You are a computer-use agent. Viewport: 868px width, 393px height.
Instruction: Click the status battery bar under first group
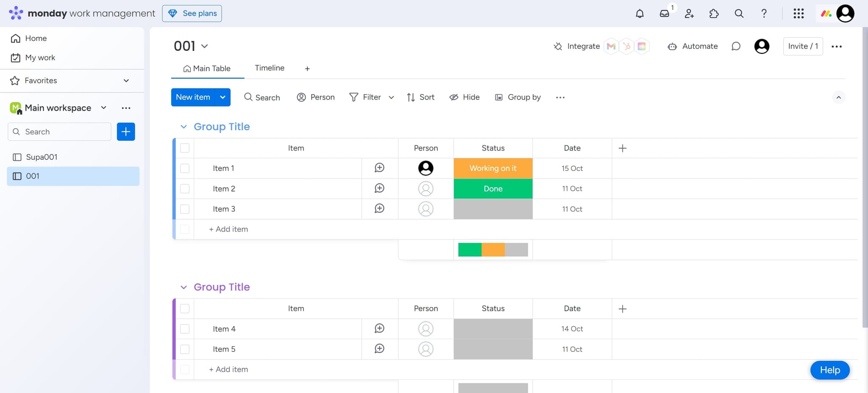pyautogui.click(x=492, y=249)
